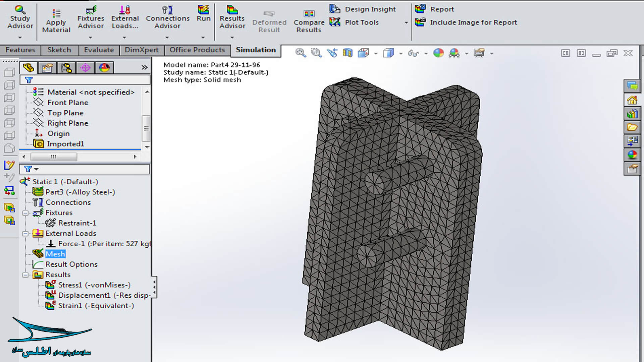Switch to the Evaluate tab

click(99, 50)
